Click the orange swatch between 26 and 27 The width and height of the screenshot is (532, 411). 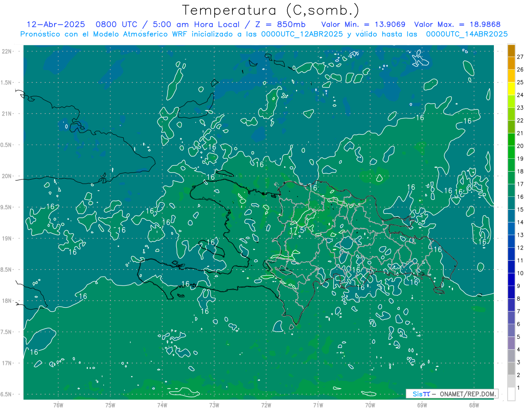[x=511, y=63]
